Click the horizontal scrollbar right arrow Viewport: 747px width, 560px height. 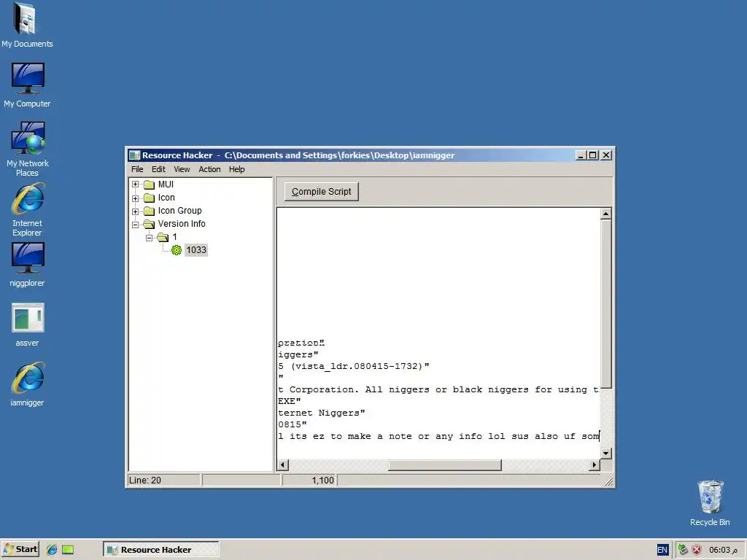tap(594, 464)
